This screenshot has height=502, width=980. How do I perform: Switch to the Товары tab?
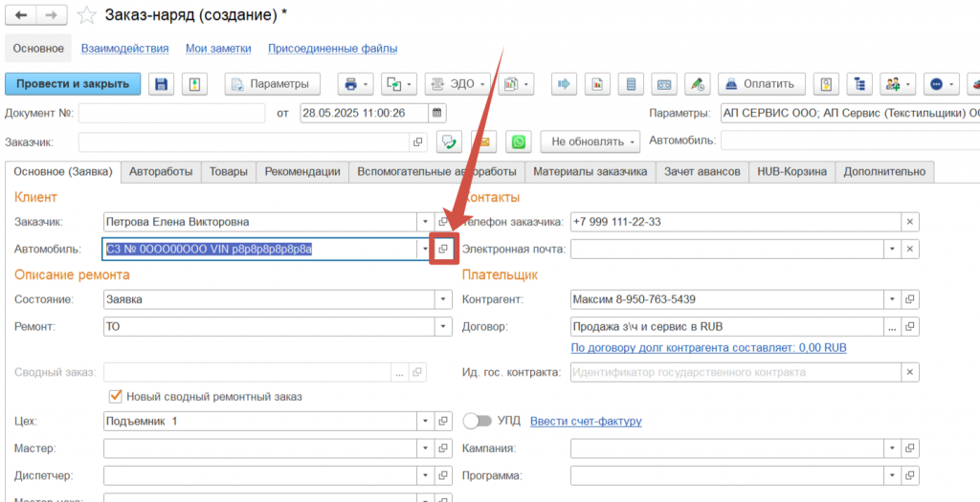pyautogui.click(x=230, y=171)
